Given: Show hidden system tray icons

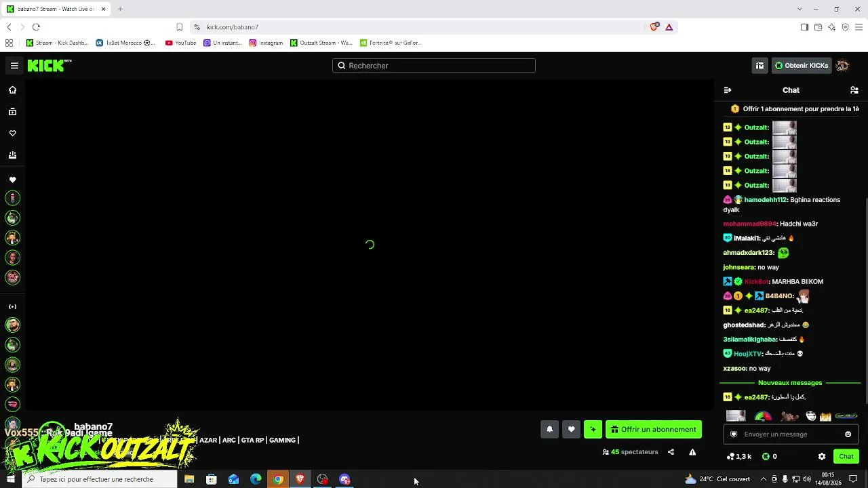Looking at the screenshot, I should (x=764, y=479).
